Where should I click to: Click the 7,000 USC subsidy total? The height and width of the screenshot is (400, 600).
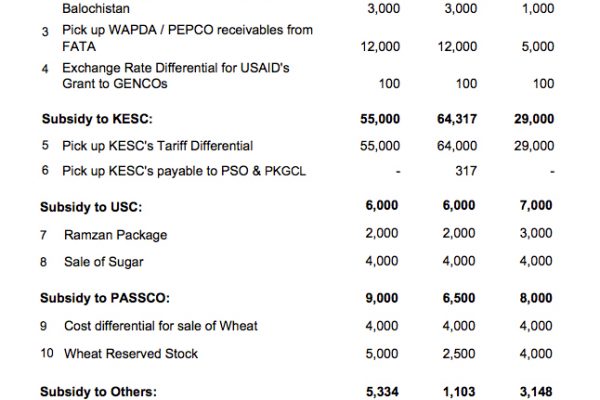536,205
